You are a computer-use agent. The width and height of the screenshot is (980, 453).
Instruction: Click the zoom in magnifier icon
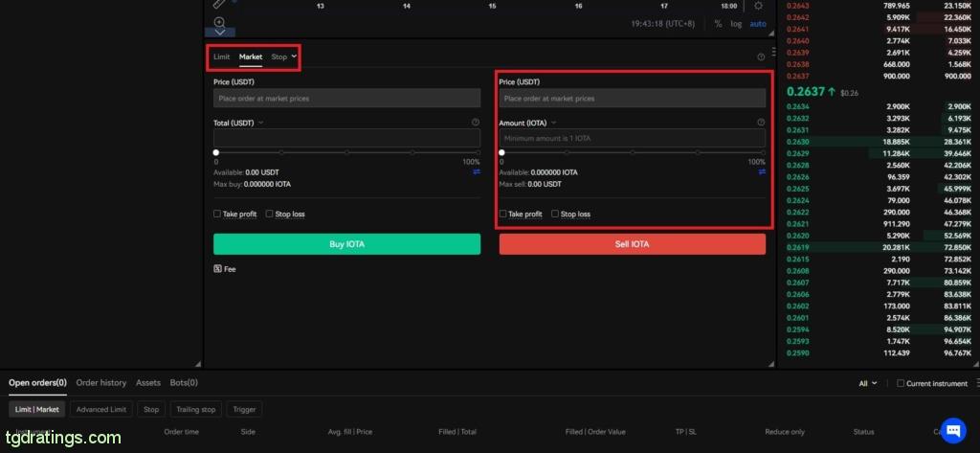pos(219,23)
